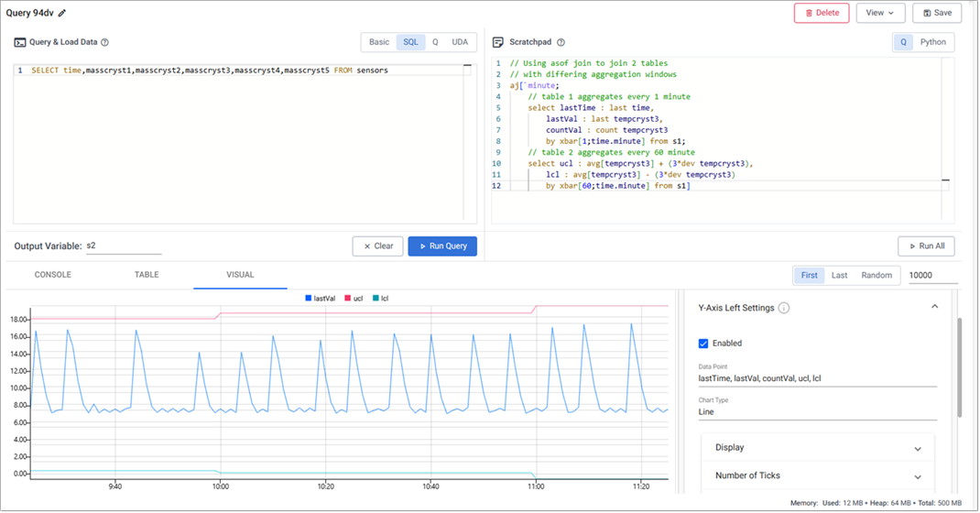Click the lcl legend marker
This screenshot has width=980, height=513.
click(376, 298)
